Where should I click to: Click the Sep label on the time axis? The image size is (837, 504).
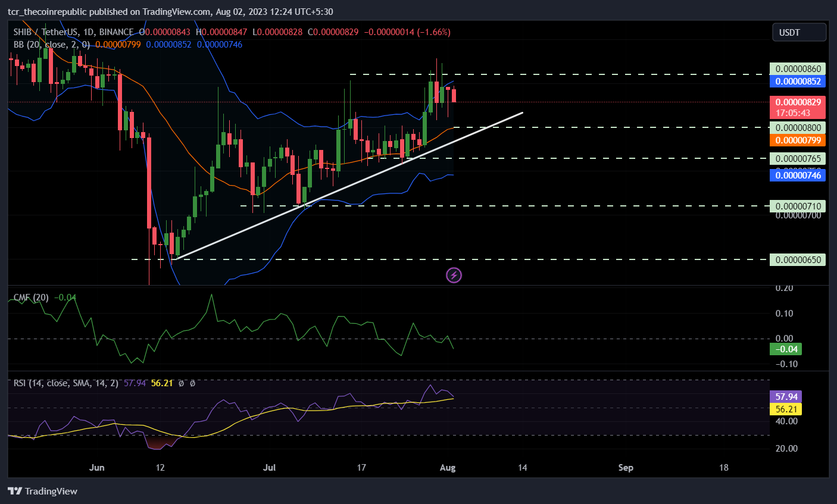tap(626, 468)
